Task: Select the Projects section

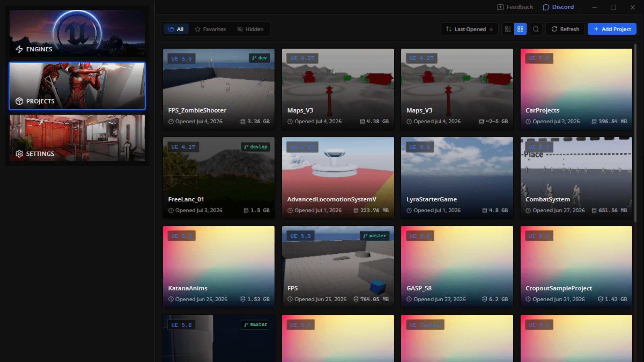Action: [77, 86]
